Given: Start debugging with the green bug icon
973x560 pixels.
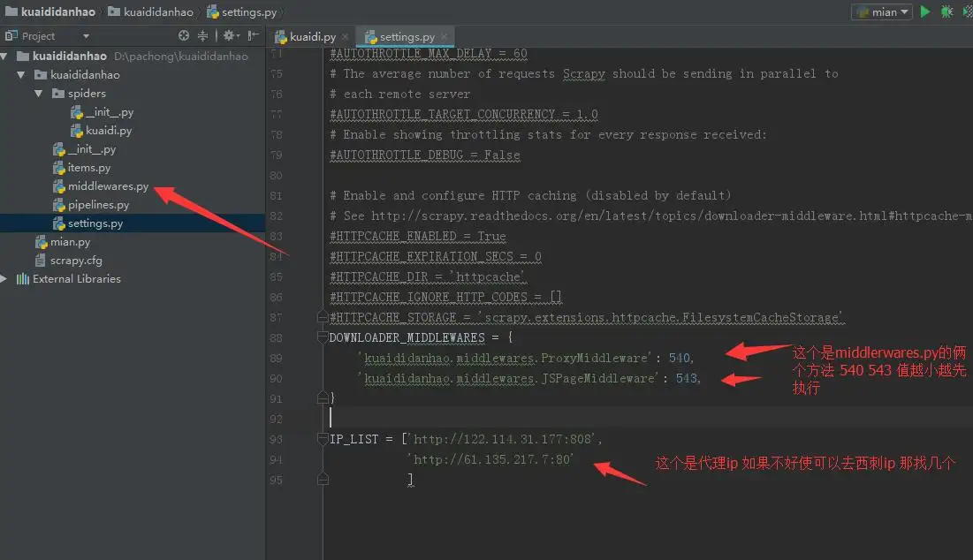Looking at the screenshot, I should 946,11.
